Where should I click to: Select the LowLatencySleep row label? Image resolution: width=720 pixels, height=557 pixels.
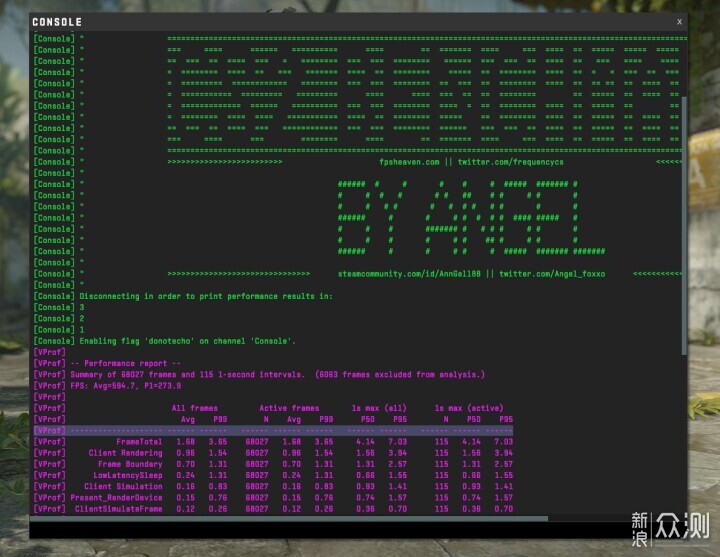pyautogui.click(x=128, y=475)
